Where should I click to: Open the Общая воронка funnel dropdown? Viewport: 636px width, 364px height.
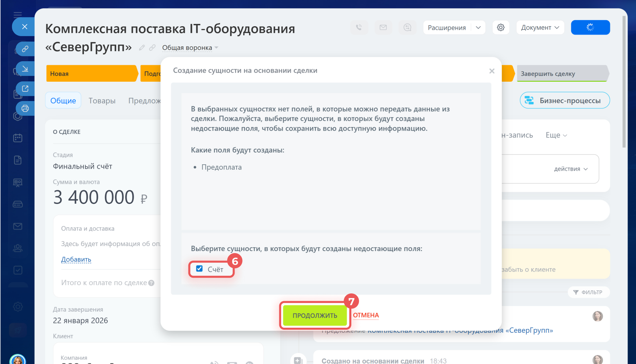click(x=190, y=48)
